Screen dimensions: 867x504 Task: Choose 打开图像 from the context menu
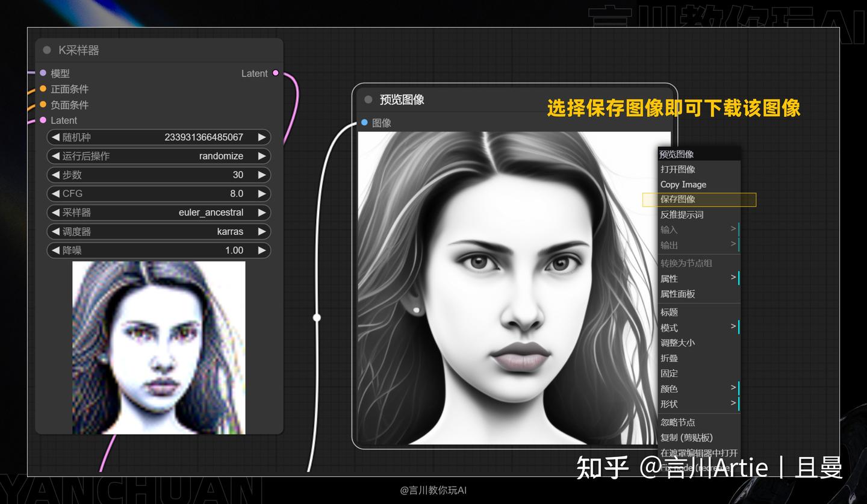pyautogui.click(x=699, y=169)
